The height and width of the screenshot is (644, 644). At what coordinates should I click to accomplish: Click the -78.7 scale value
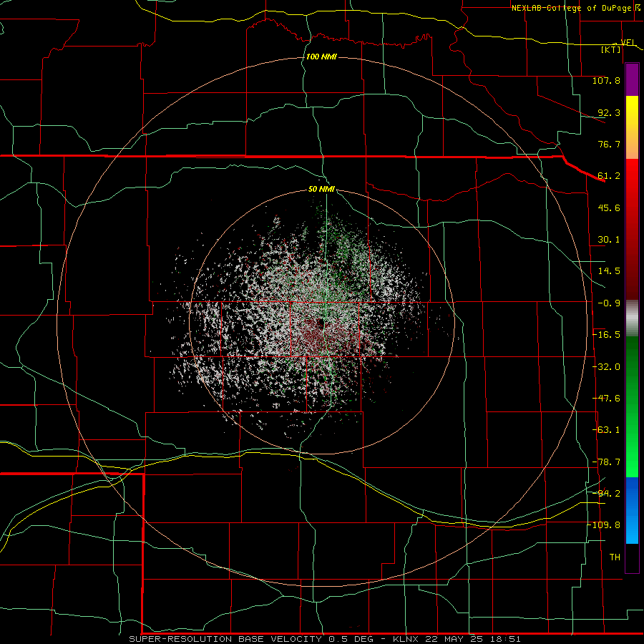click(x=606, y=462)
